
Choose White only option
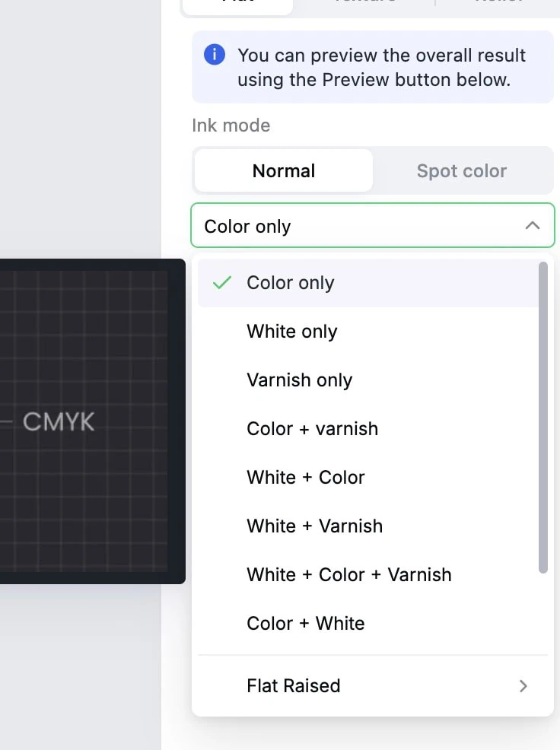pyautogui.click(x=367, y=332)
